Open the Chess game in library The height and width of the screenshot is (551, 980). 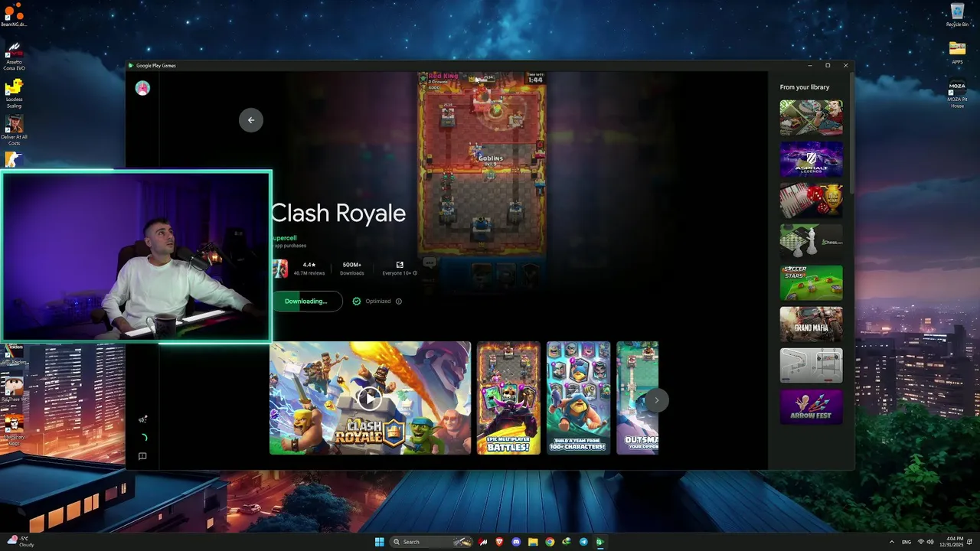[x=811, y=242]
